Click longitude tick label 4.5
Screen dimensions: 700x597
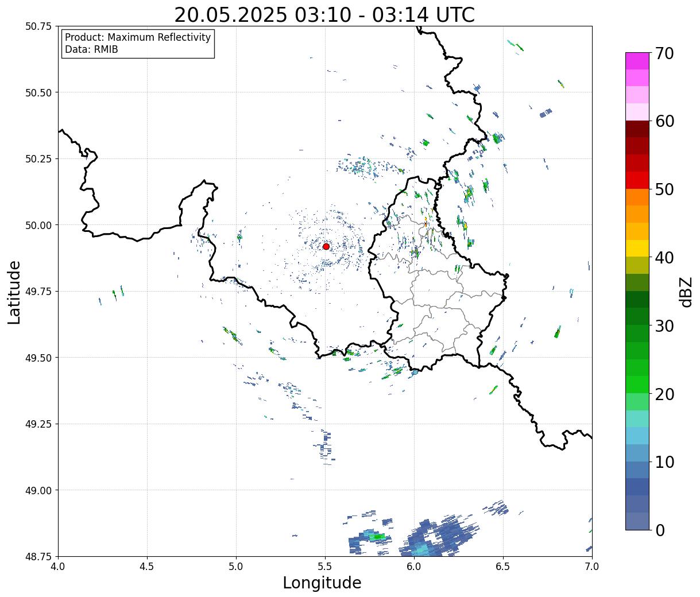(x=147, y=567)
